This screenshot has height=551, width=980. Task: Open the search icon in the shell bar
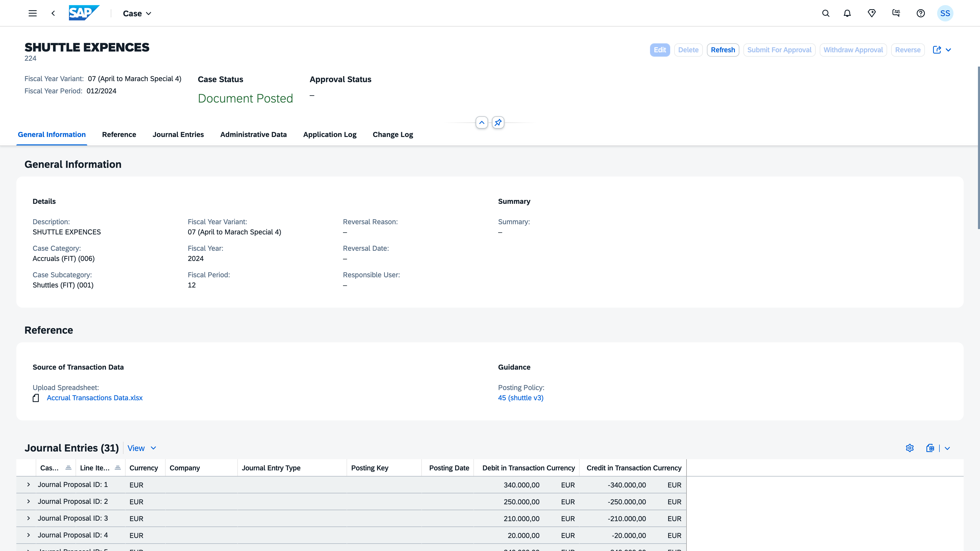(x=826, y=13)
